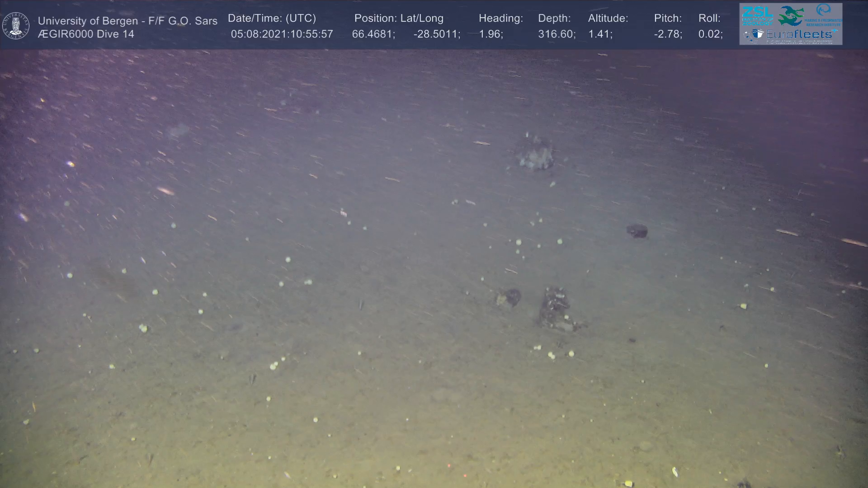Click the green-blue twin fish logo
The image size is (868, 488).
pyautogui.click(x=791, y=15)
